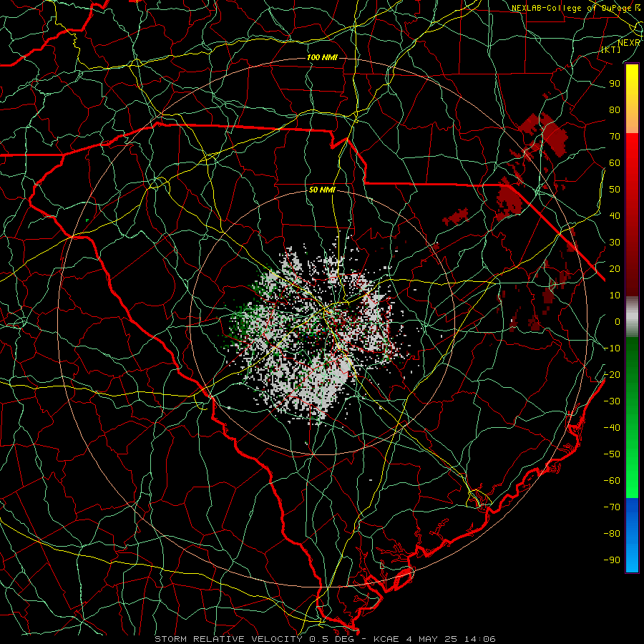Select the -30 value on velocity scale
This screenshot has height=644, width=644.
(x=612, y=401)
